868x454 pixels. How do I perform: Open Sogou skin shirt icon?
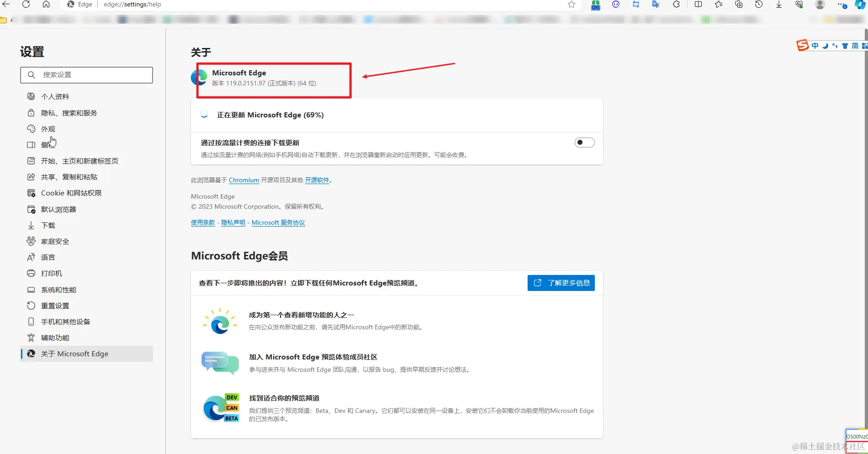[x=845, y=46]
